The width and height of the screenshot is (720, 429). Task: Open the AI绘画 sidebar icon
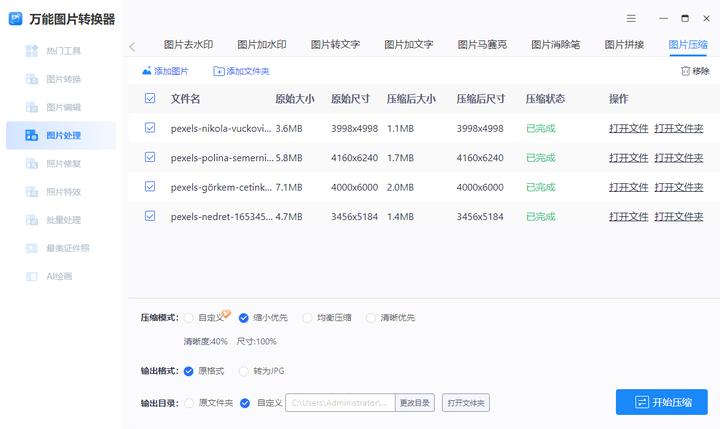(x=32, y=276)
